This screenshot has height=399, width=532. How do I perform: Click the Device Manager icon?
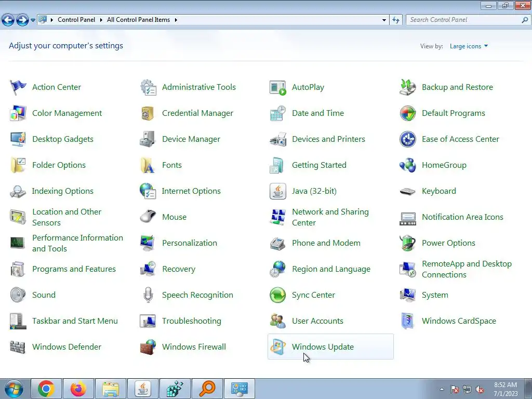148,139
